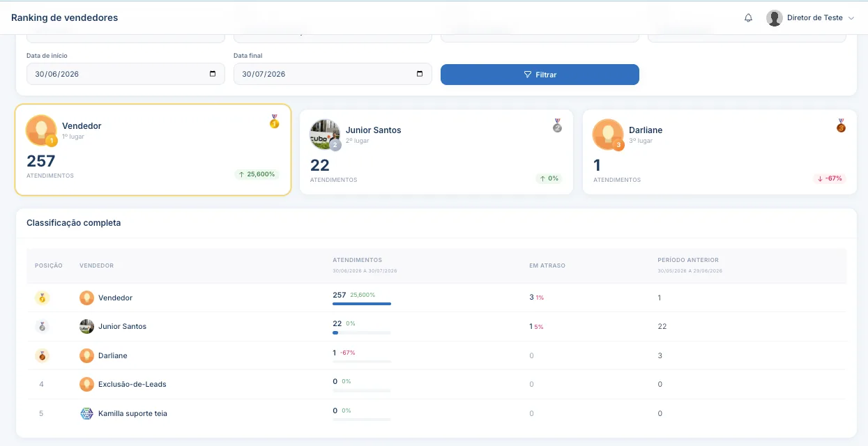The image size is (868, 446).
Task: Set the Data de início field 30/06/2026
Action: [x=125, y=74]
